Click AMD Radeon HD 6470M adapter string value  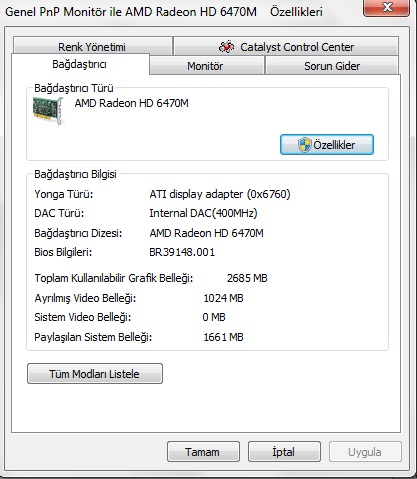(206, 233)
